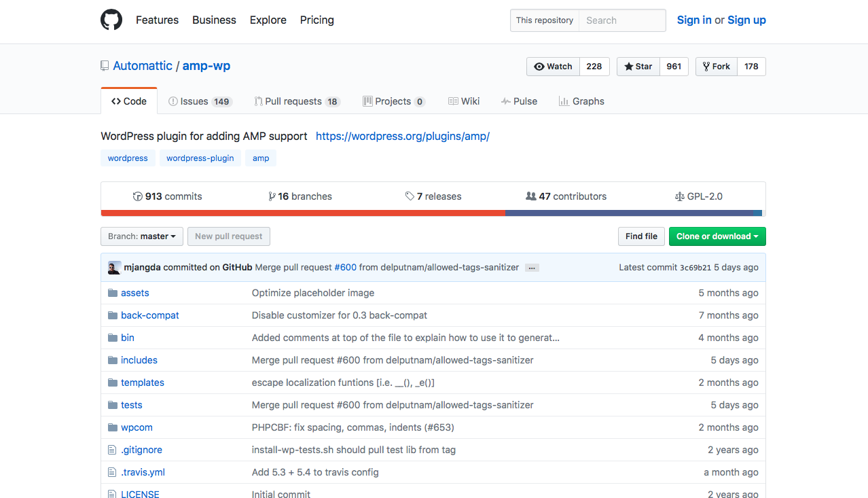
Task: Open commit 'PHPCBF: fix spacing, commas, indents (#653)'
Action: (353, 427)
